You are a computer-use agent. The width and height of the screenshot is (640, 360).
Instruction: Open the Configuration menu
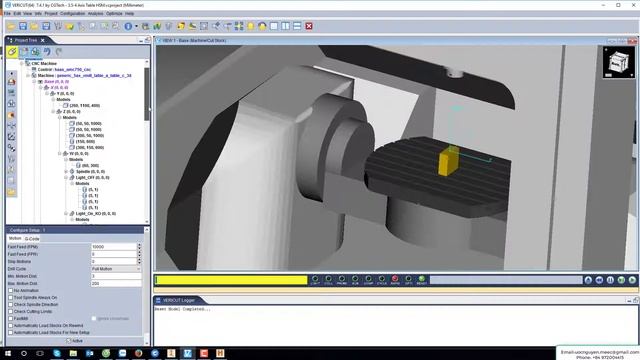click(73, 13)
